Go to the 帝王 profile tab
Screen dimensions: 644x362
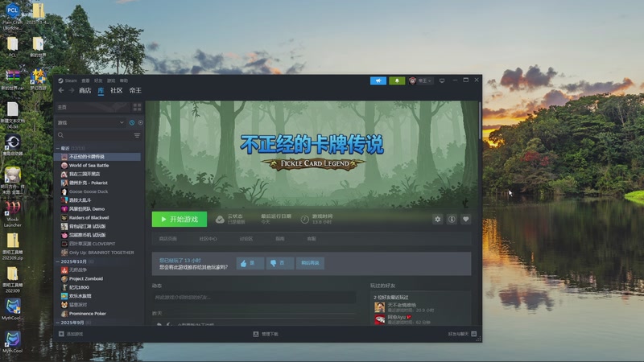tap(135, 90)
